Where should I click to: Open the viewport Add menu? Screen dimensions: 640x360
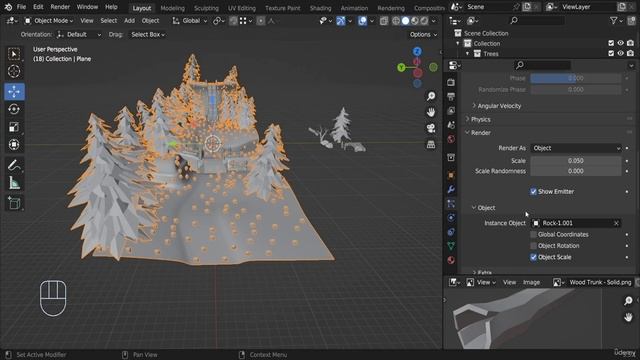[x=129, y=20]
